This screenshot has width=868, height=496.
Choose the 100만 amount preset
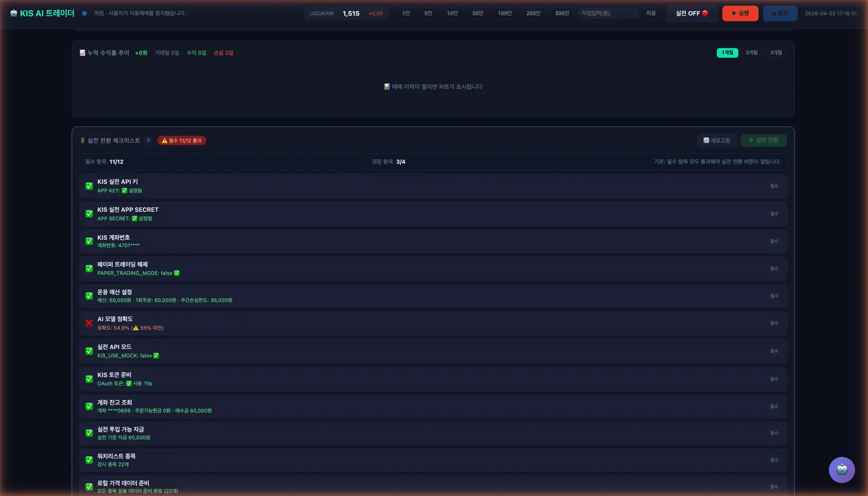505,13
